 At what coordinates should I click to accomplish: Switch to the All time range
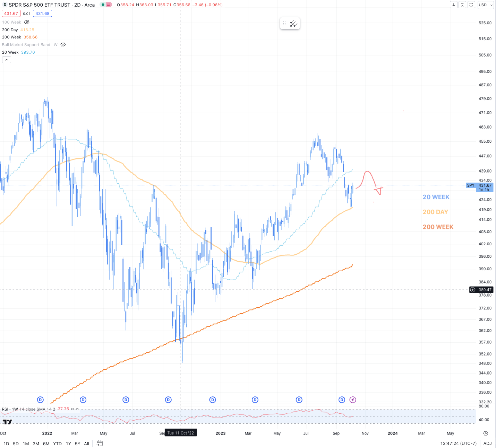coord(87,443)
